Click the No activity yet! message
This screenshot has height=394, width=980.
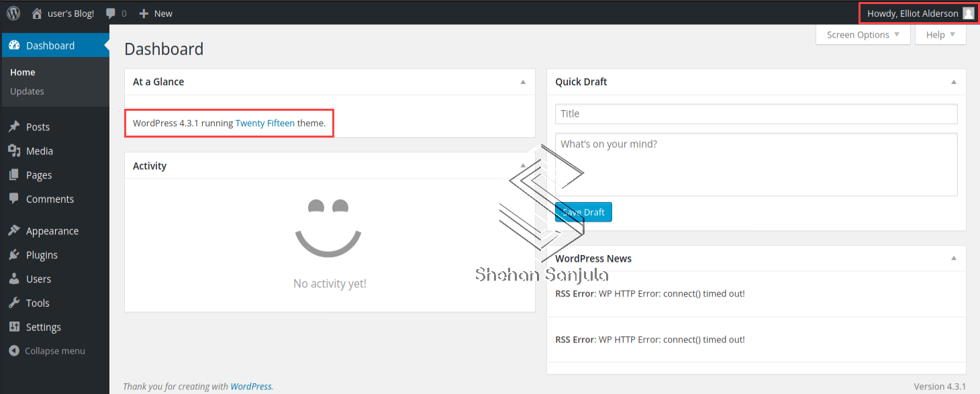[330, 284]
